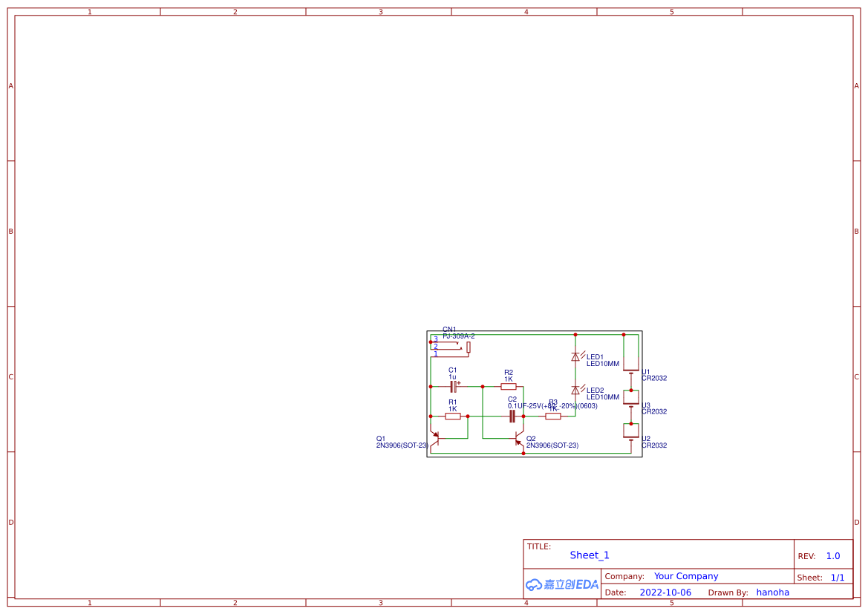Click the Q1 2N3906 transistor symbol
This screenshot has width=868, height=614.
click(437, 437)
